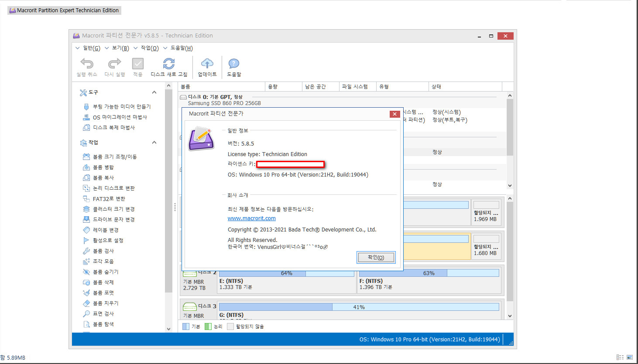Select 활성으로 설정 icon

86,240
